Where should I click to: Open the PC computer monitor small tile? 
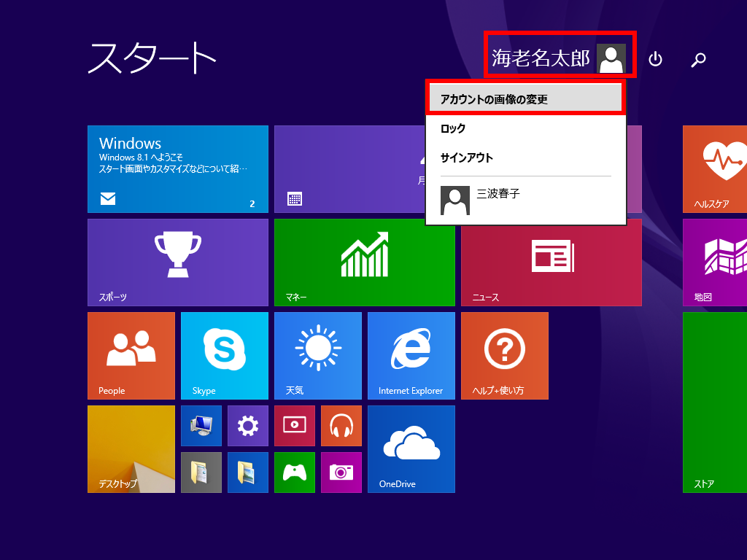(x=201, y=426)
